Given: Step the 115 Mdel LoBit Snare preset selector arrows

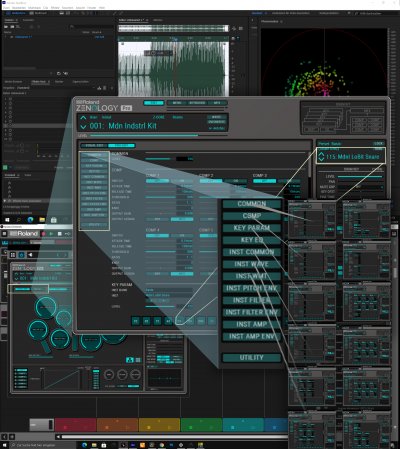Looking at the screenshot, I should pyautogui.click(x=321, y=157).
